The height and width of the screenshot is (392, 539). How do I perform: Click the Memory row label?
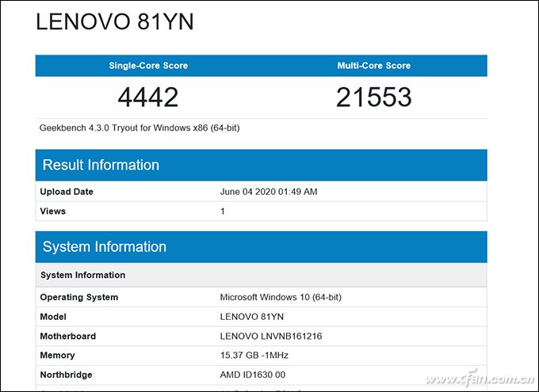pyautogui.click(x=58, y=356)
